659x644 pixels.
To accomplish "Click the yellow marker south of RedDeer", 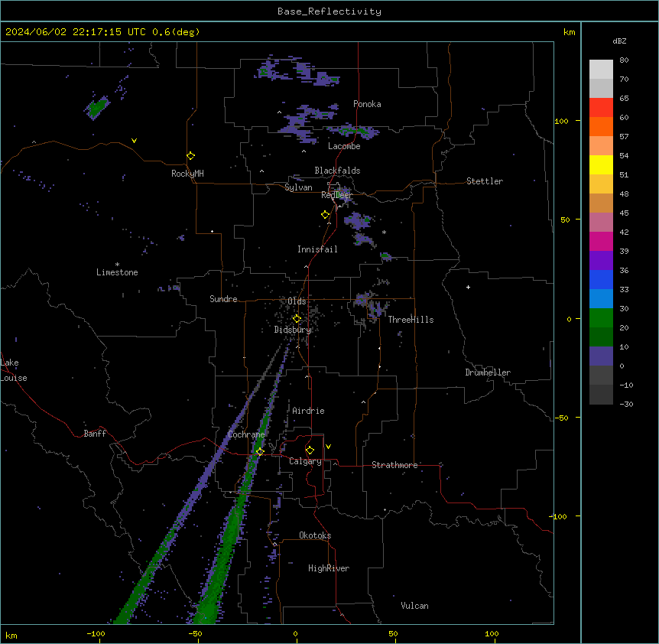I will 325,215.
